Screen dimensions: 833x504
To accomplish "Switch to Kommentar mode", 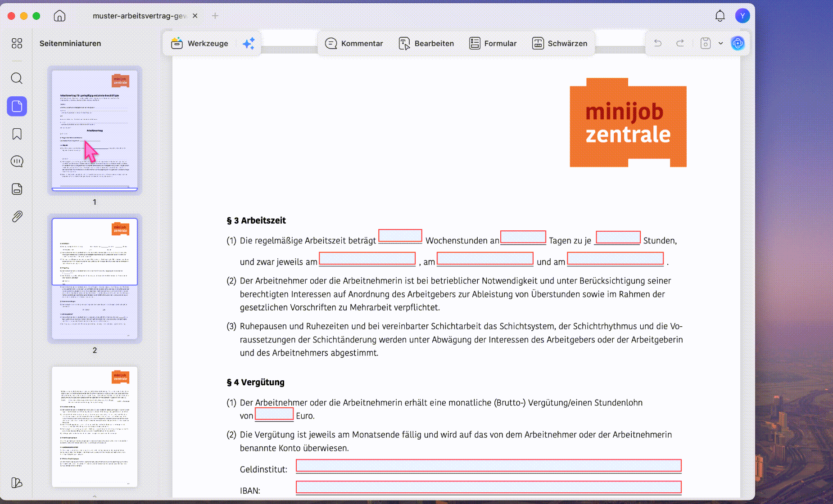I will click(354, 43).
